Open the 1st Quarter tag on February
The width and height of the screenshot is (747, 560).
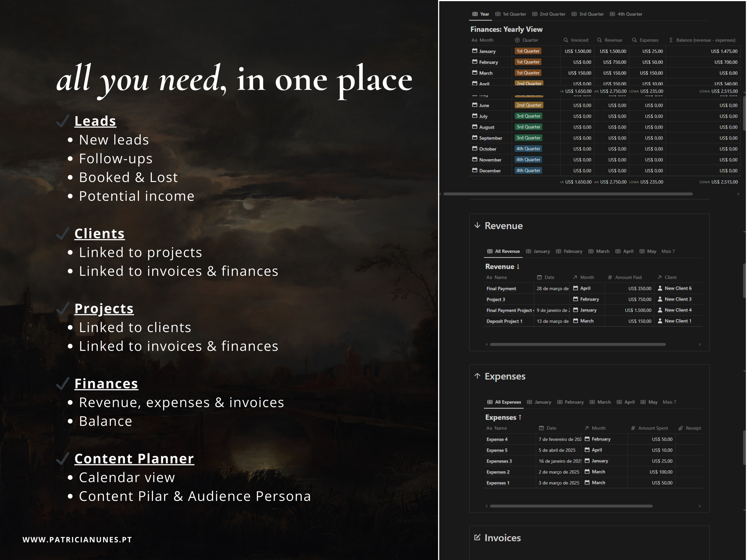pyautogui.click(x=528, y=62)
